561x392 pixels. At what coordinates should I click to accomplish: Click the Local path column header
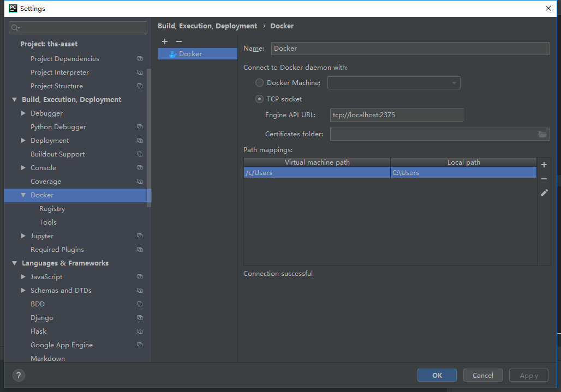coord(464,162)
